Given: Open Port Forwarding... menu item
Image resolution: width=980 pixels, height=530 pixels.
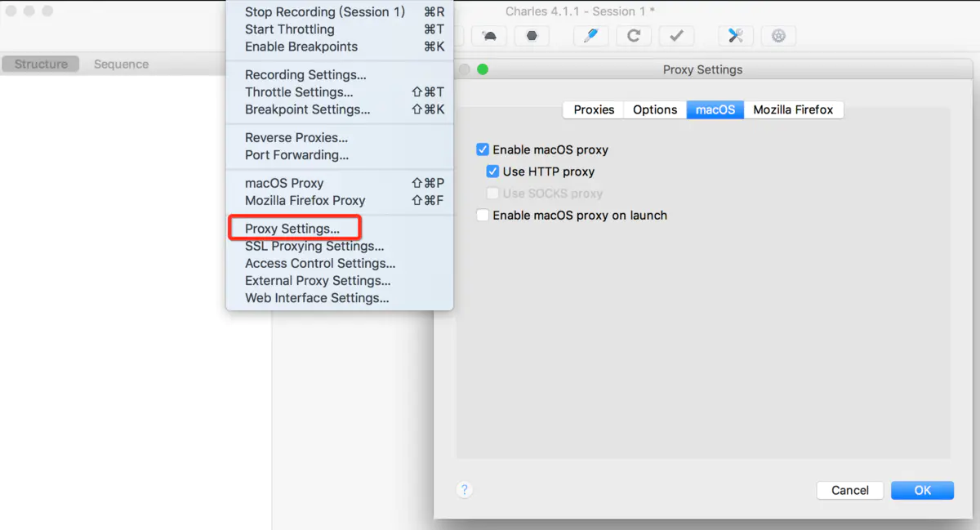Looking at the screenshot, I should coord(340,155).
